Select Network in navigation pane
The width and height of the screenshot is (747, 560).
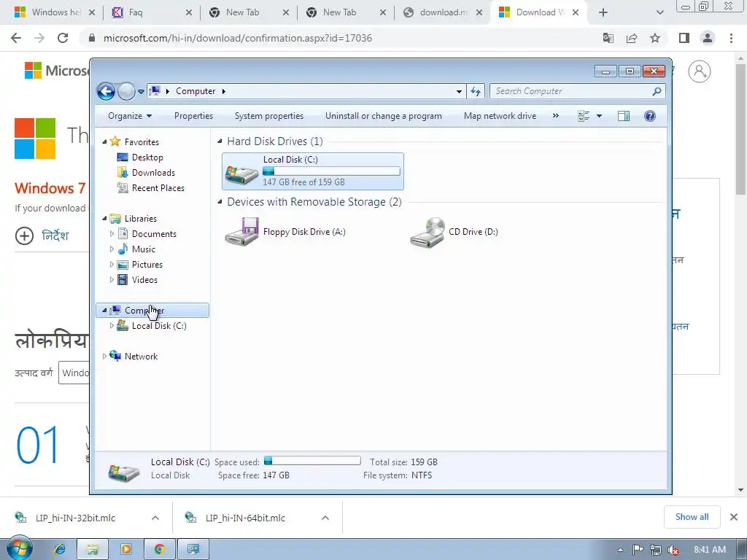[141, 356]
